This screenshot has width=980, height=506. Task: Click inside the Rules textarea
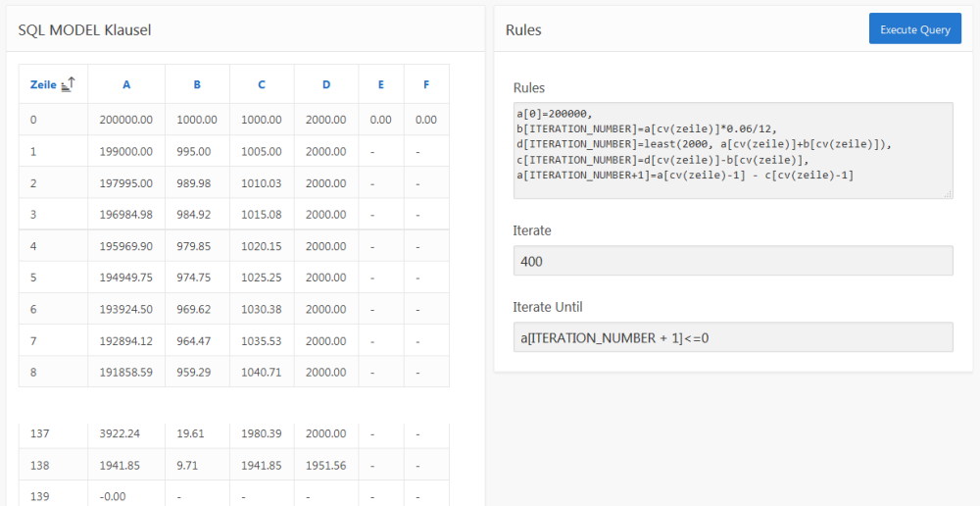pyautogui.click(x=733, y=151)
